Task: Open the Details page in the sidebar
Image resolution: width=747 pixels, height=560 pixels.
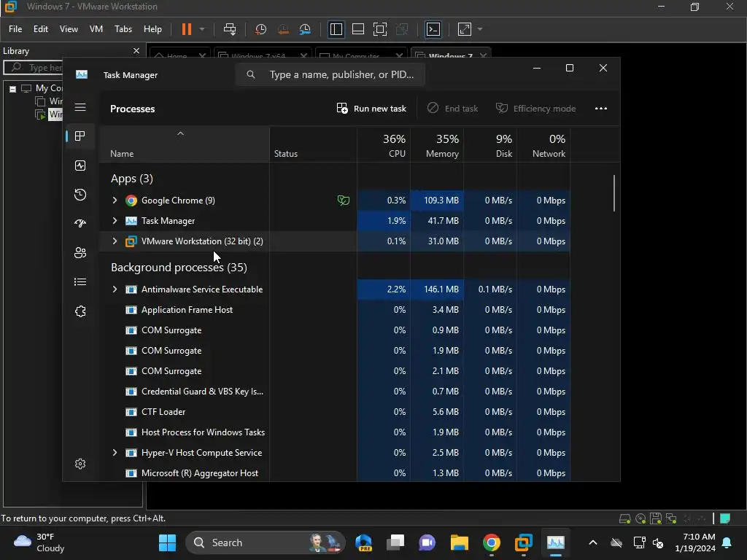Action: tap(80, 282)
